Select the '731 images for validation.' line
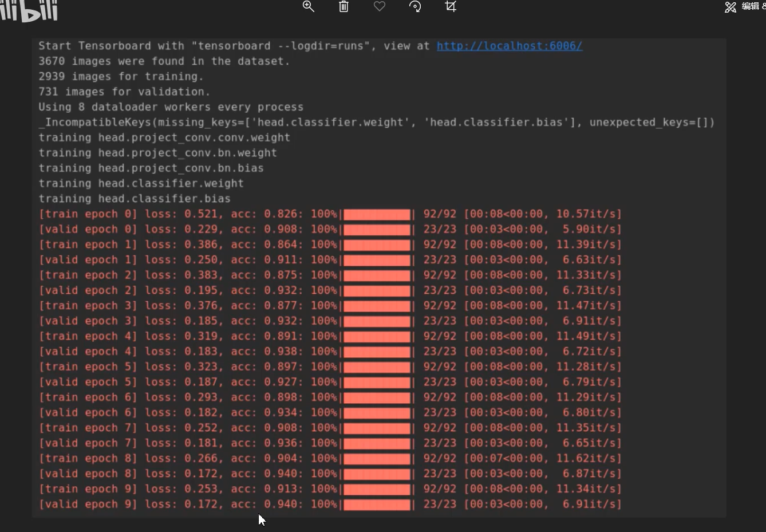This screenshot has width=766, height=532. coord(124,92)
